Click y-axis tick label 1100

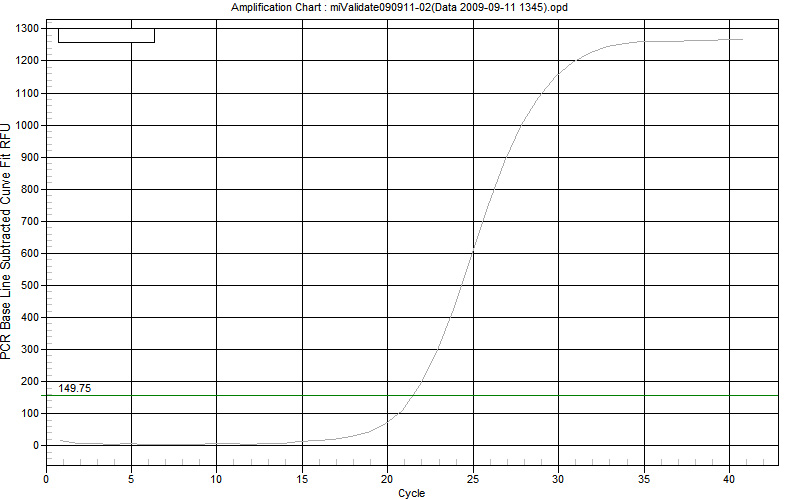click(27, 93)
